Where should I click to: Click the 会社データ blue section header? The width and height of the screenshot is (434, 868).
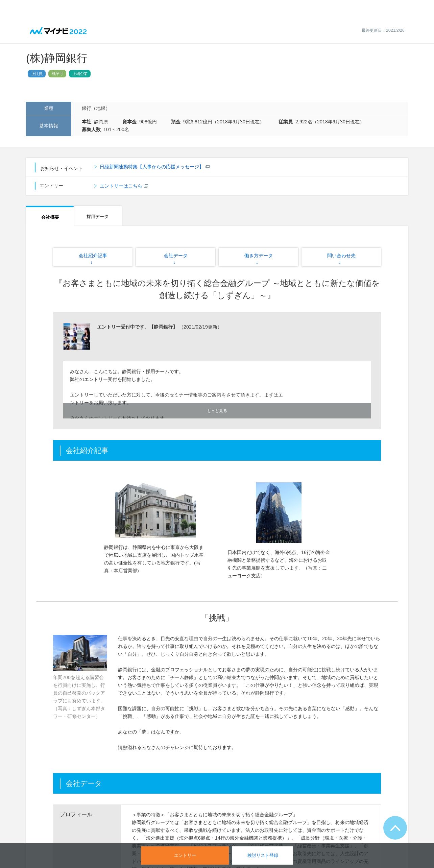point(217,783)
